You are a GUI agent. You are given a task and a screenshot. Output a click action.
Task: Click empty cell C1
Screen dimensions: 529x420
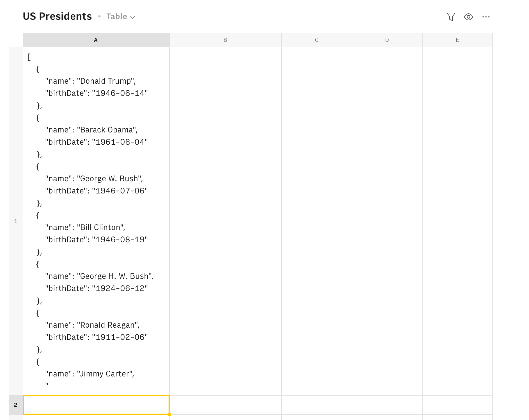click(317, 221)
